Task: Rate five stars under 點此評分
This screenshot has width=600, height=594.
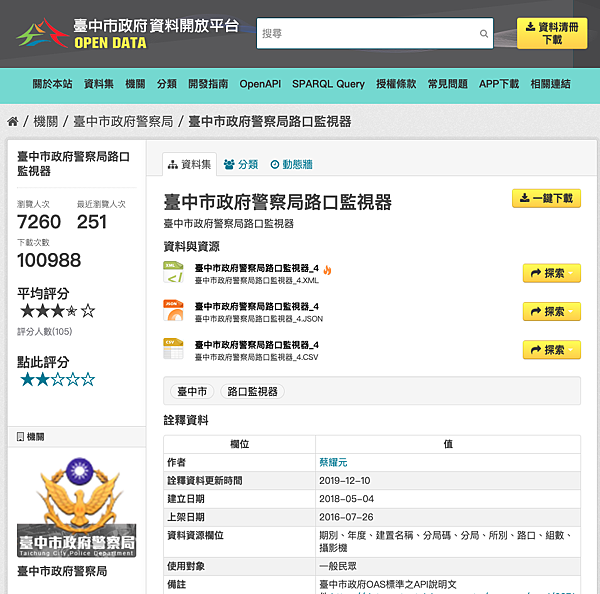Action: [x=88, y=379]
